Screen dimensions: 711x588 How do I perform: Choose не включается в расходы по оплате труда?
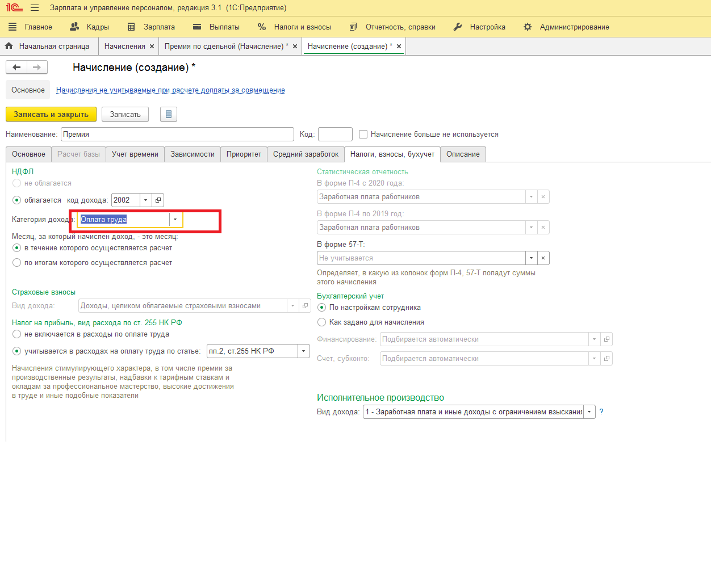(17, 334)
